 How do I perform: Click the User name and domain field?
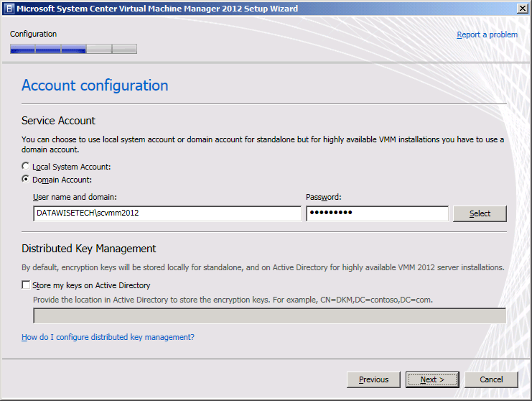pos(167,213)
